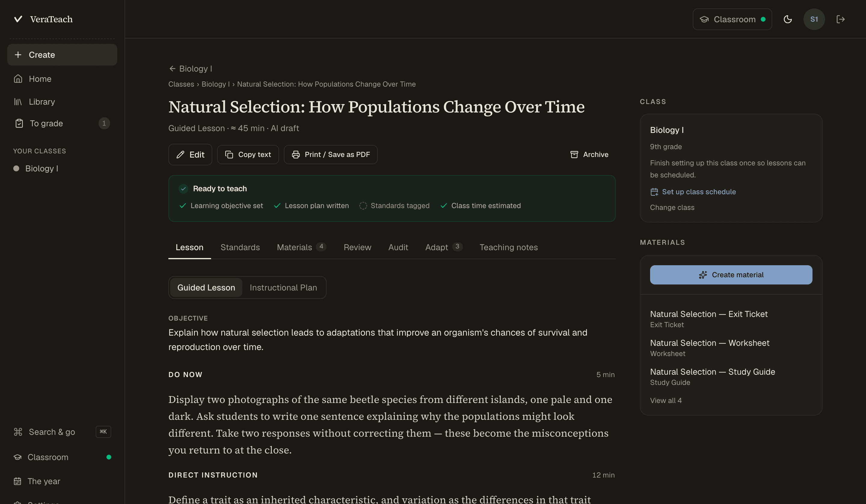Click the Change class link
The height and width of the screenshot is (504, 866).
click(x=672, y=208)
